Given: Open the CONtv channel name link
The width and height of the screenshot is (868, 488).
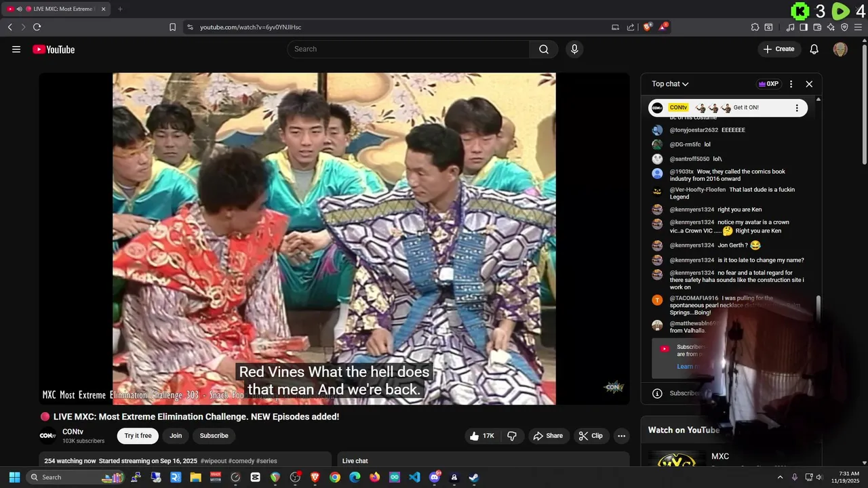Looking at the screenshot, I should [x=73, y=432].
